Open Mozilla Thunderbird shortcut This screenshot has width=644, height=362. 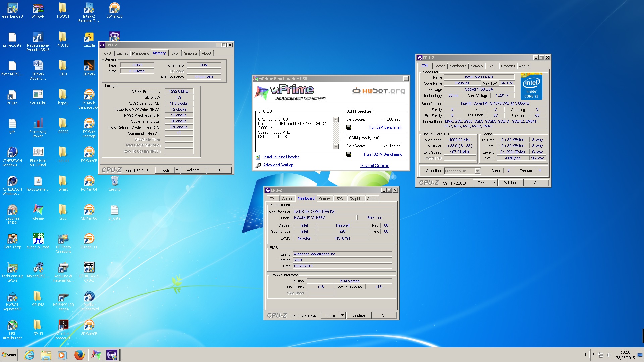point(89,301)
